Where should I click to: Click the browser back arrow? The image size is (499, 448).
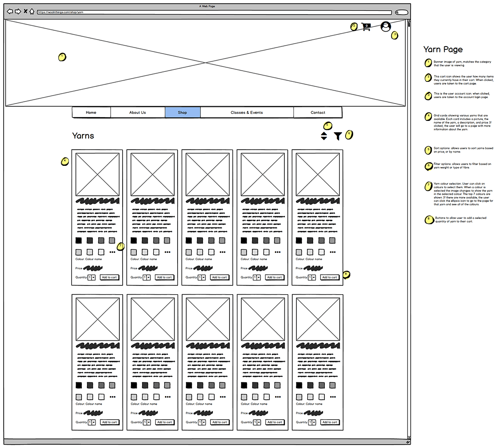(10, 11)
